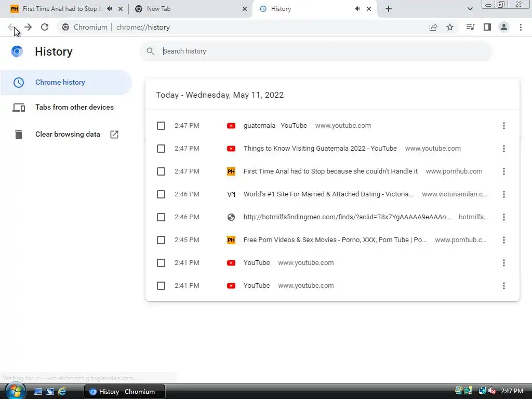532x399 pixels.
Task: Open Things to Know Visiting Guatemala 2022 link
Action: 320,148
